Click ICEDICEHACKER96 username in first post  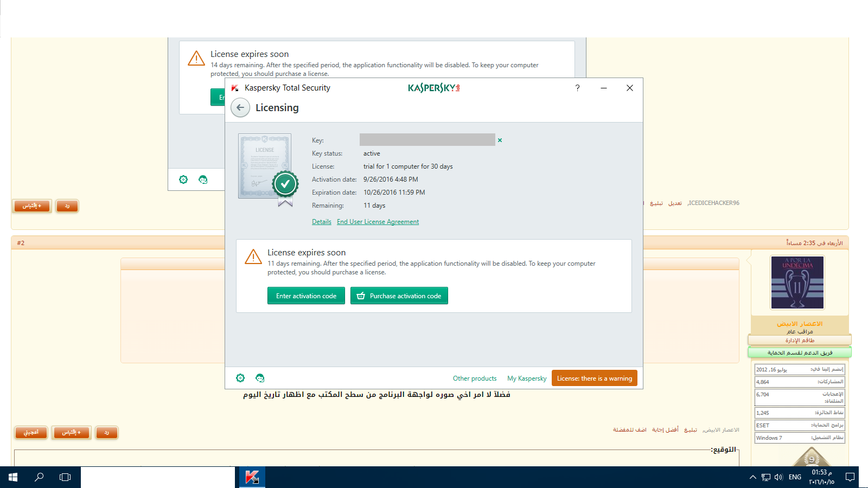pyautogui.click(x=714, y=203)
